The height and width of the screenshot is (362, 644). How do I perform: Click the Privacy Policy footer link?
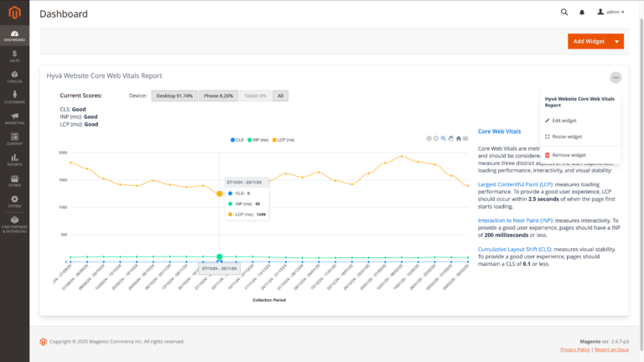click(x=574, y=349)
